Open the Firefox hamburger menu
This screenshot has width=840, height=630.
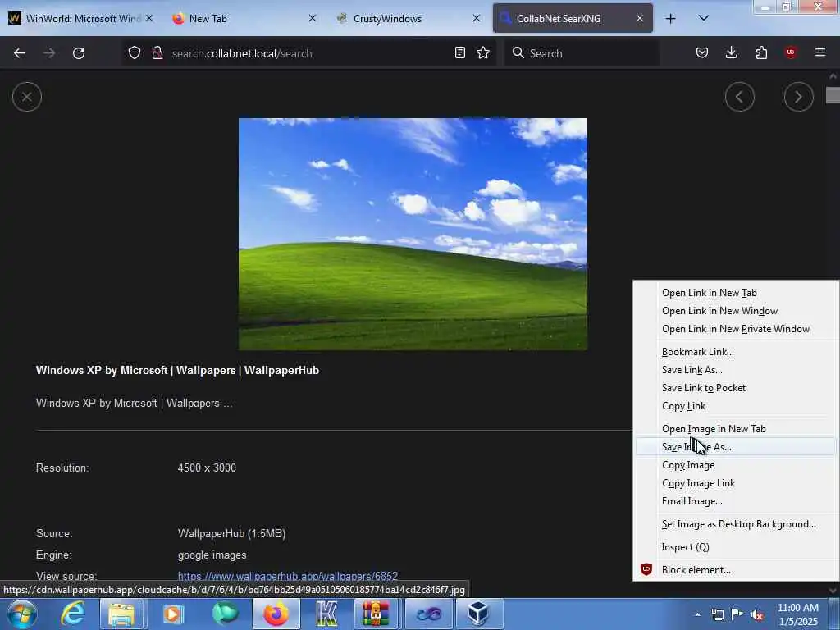[820, 52]
